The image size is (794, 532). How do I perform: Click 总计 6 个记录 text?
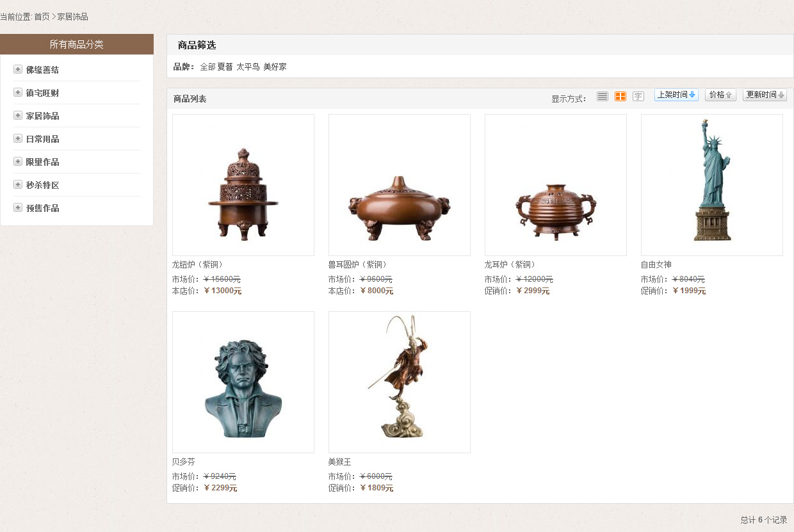[764, 520]
